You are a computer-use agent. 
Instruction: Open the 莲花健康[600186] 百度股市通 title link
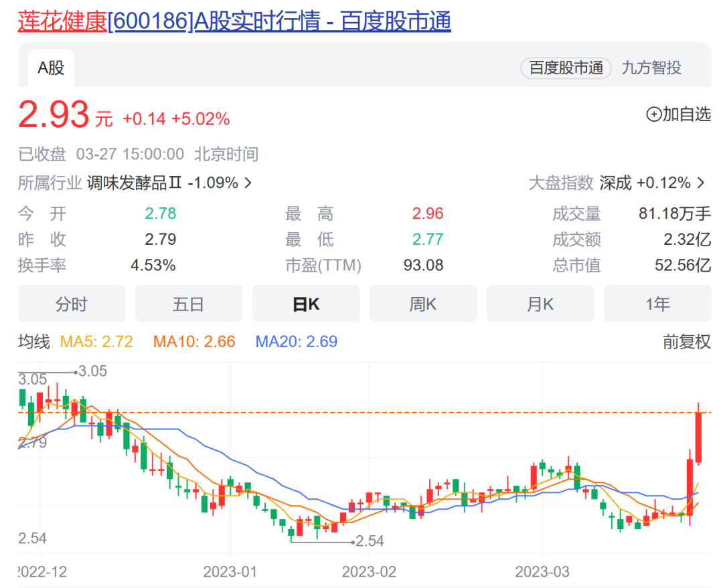click(x=234, y=21)
